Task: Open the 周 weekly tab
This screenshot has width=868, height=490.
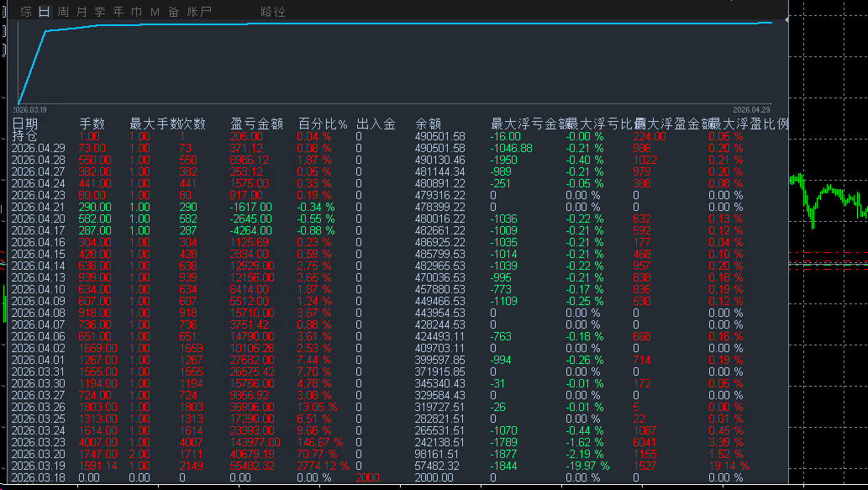Action: 63,12
